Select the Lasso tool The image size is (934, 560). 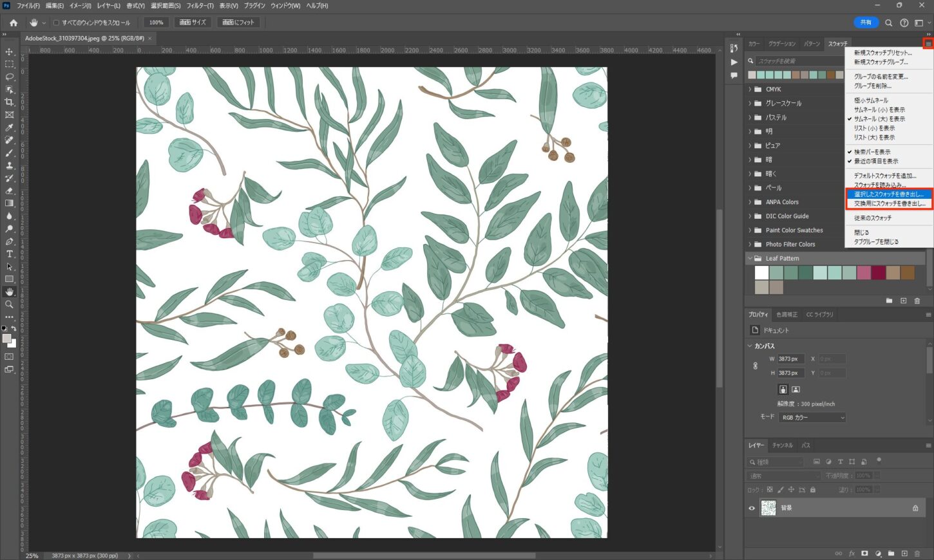pyautogui.click(x=9, y=77)
